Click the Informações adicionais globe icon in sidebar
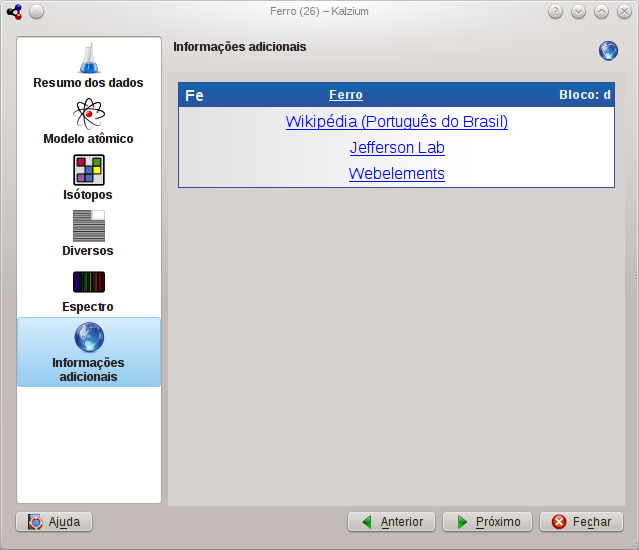 (88, 338)
